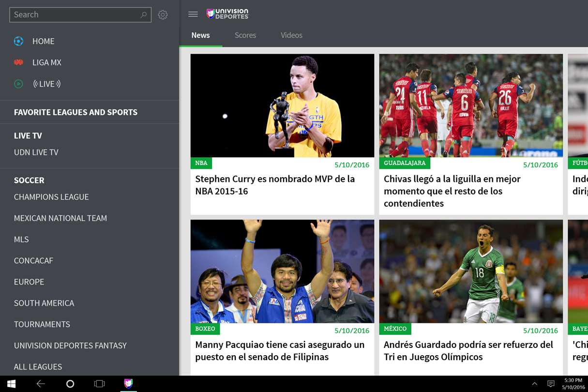Click the taskbar back arrow

coord(41,384)
